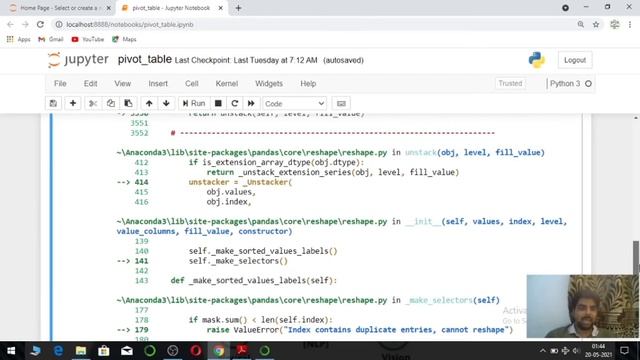
Task: Go back in the browser
Action: [11, 24]
